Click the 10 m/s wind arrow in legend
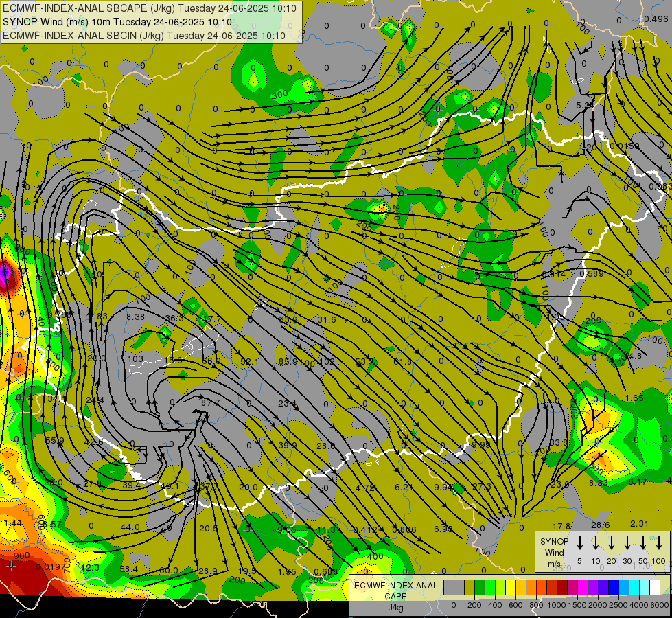 click(595, 542)
